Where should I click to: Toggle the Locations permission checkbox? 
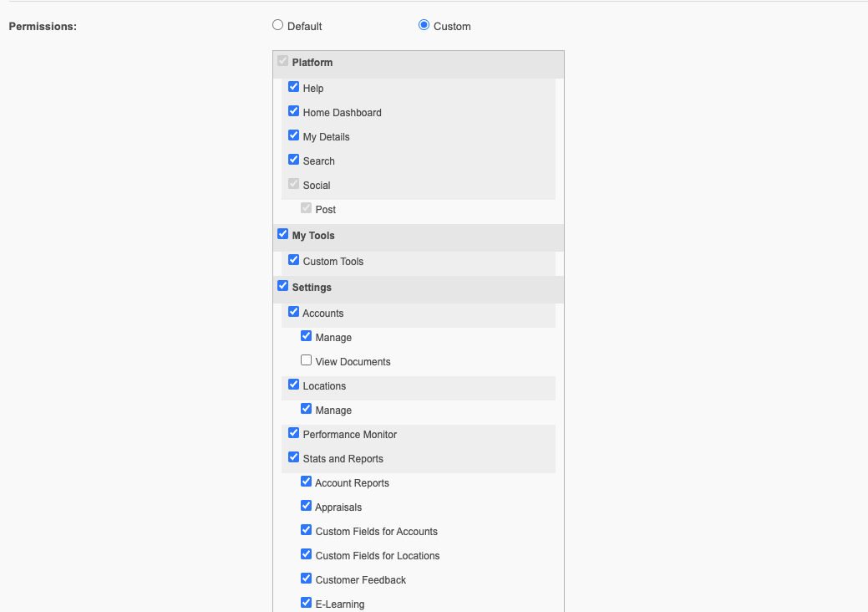[x=294, y=385]
